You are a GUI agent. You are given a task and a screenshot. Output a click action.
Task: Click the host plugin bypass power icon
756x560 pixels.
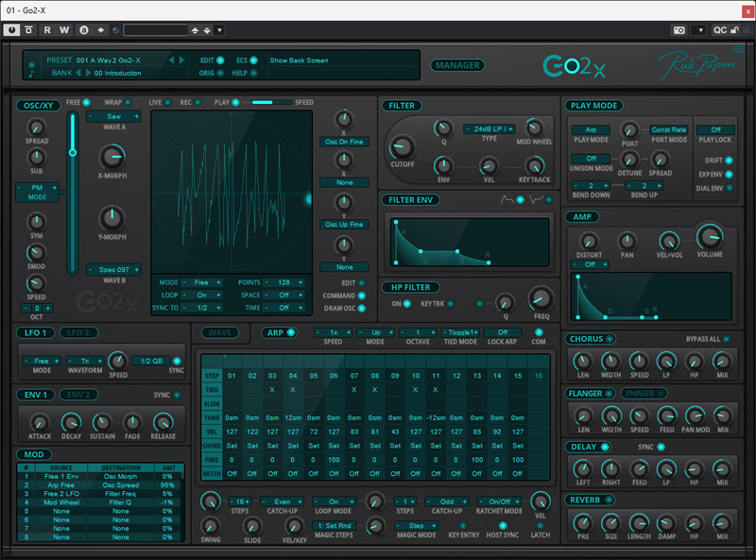(x=11, y=30)
